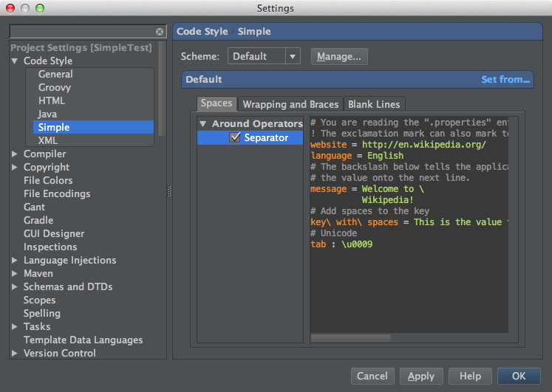Collapse the Code Style tree node
552x392 pixels.
pyautogui.click(x=15, y=61)
